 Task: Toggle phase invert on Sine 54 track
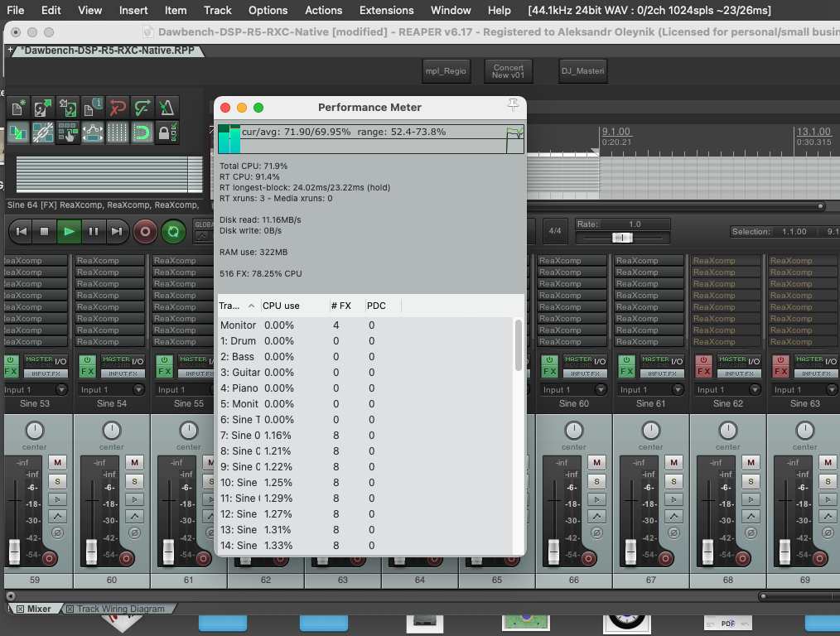(134, 533)
